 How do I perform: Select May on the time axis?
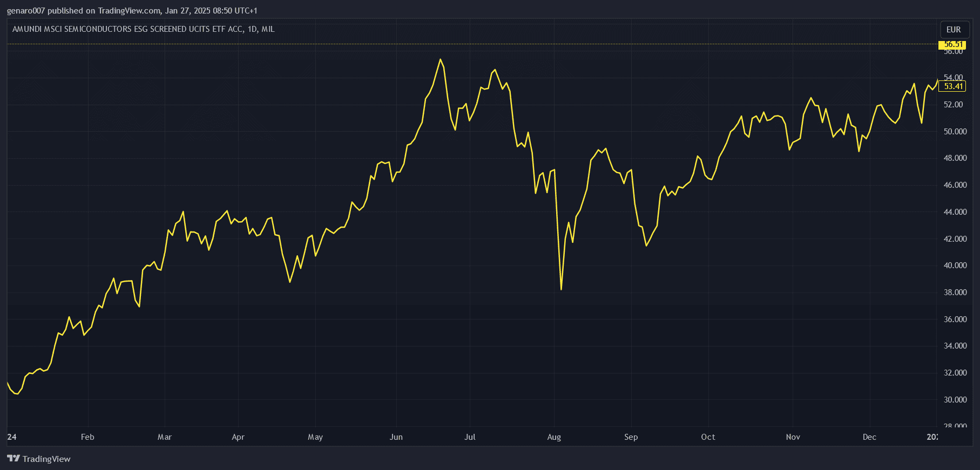pos(315,437)
